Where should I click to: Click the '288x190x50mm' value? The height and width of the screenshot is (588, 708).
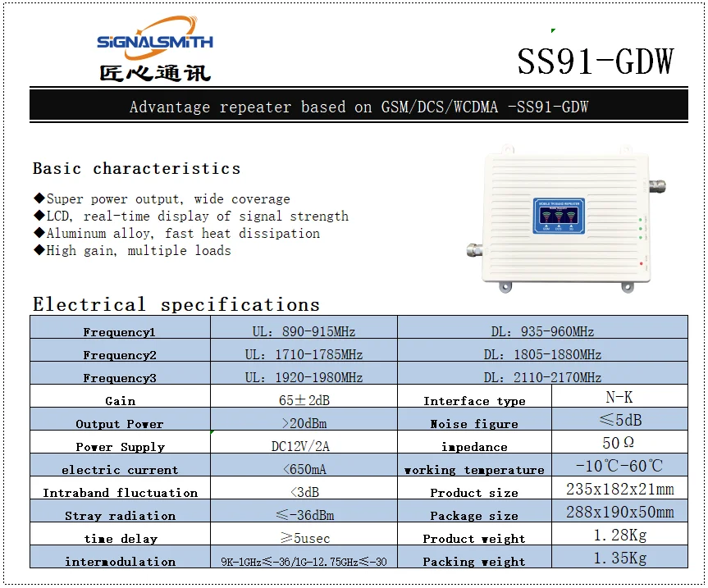tap(620, 512)
